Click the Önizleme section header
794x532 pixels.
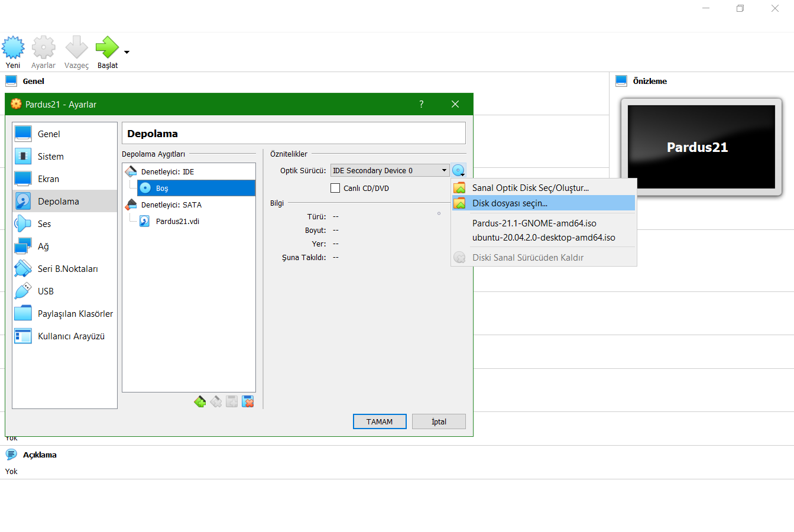650,81
